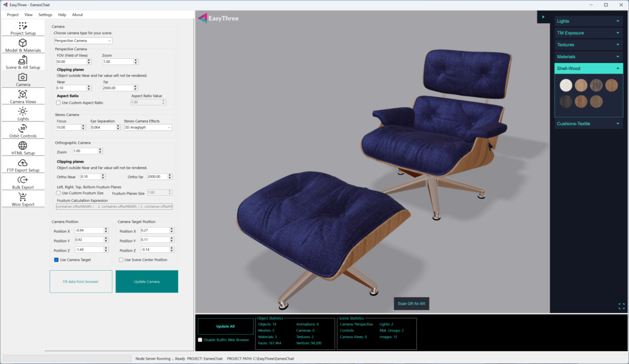Choose the white Shell-Wood material swatch
Image resolution: width=629 pixels, height=364 pixels.
565,85
